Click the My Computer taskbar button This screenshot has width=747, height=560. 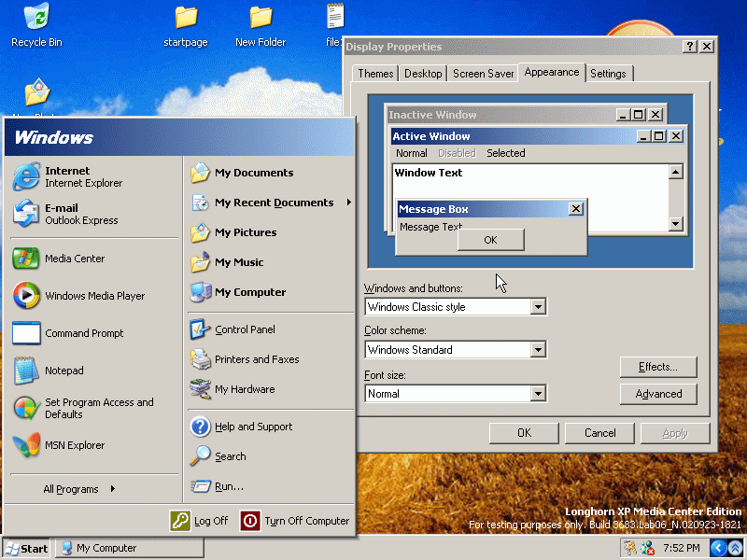pos(130,548)
